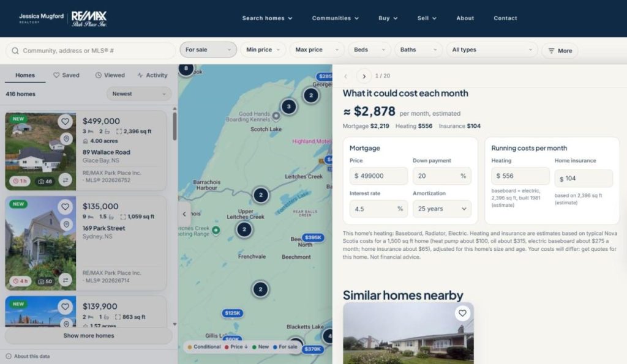Change the Newest sort order dropdown
This screenshot has height=364, width=627.
pyautogui.click(x=139, y=94)
